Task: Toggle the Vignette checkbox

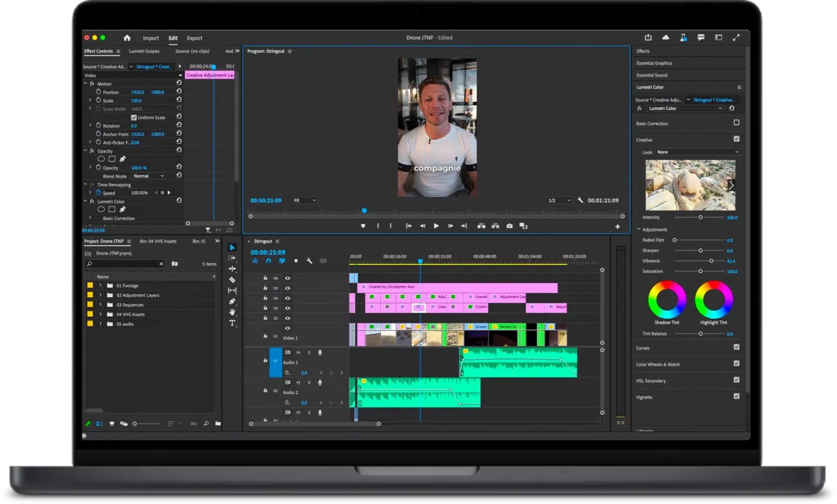Action: pos(737,397)
